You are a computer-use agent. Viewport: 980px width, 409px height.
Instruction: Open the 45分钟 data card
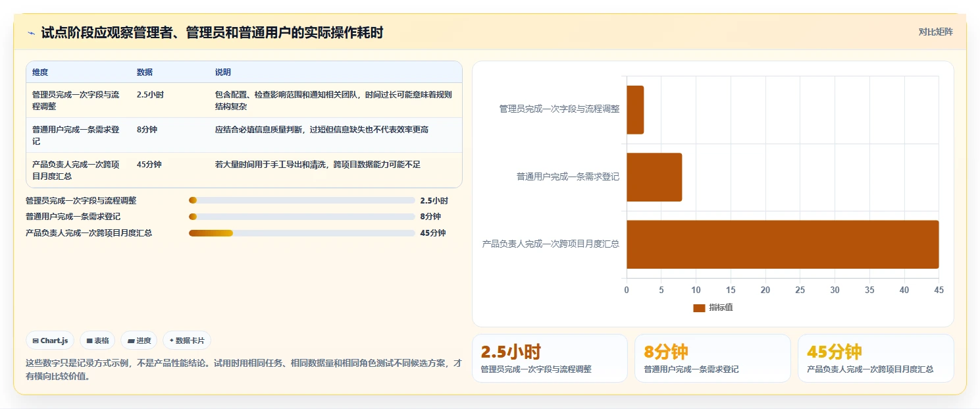coord(875,358)
